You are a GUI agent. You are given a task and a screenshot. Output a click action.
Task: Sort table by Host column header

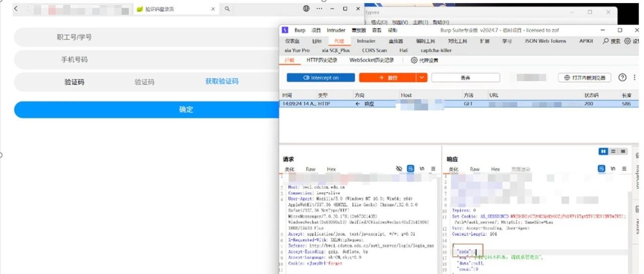[x=406, y=95]
